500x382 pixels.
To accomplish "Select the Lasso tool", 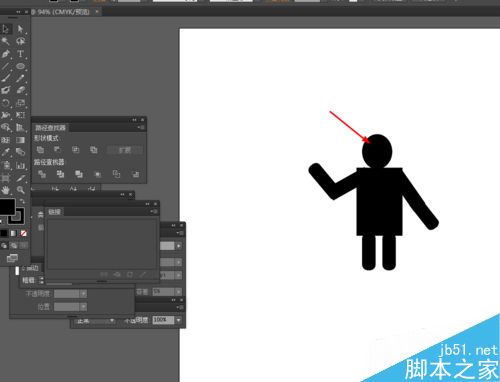I will click(20, 41).
